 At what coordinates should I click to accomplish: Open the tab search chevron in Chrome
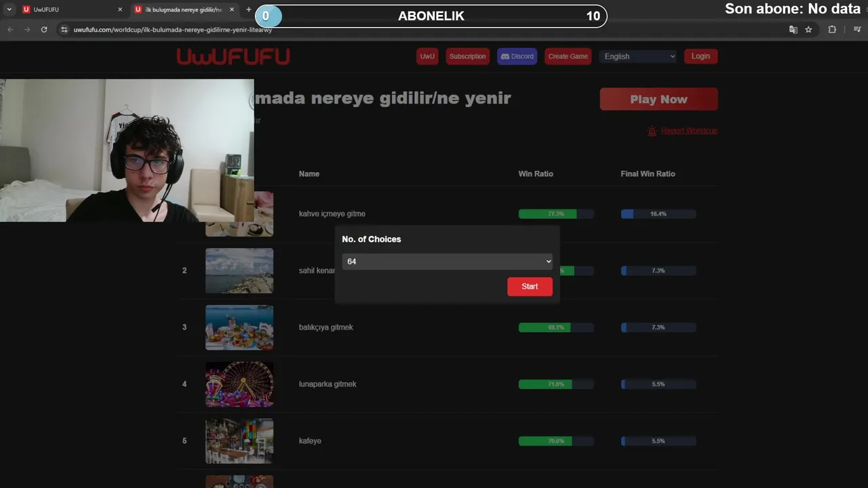[x=9, y=9]
